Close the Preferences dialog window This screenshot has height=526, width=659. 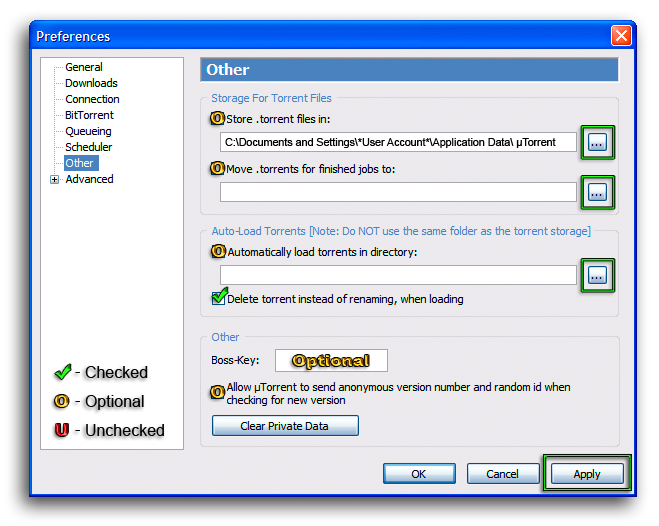tap(621, 36)
